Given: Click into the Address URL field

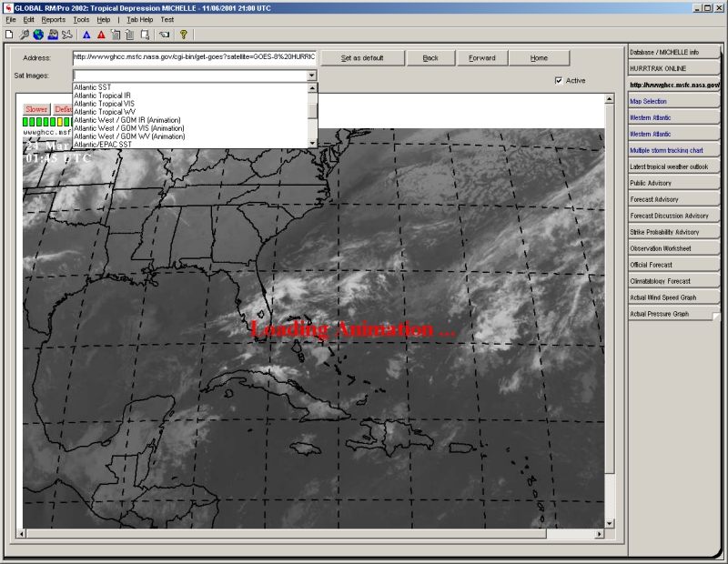Looking at the screenshot, I should (x=195, y=57).
